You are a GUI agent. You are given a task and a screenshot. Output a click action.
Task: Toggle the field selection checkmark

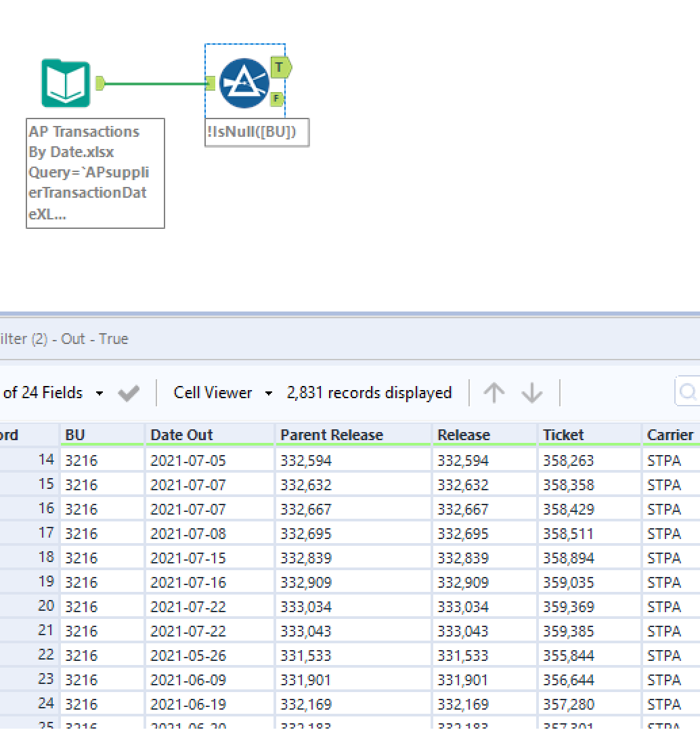[128, 392]
